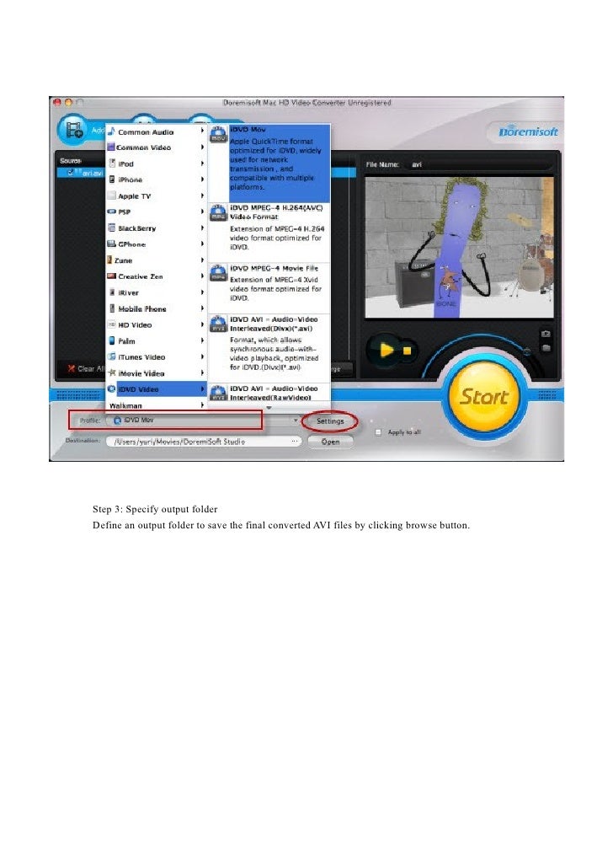The height and width of the screenshot is (868, 613).
Task: Click the File Name field showing avi
Action: click(x=478, y=164)
